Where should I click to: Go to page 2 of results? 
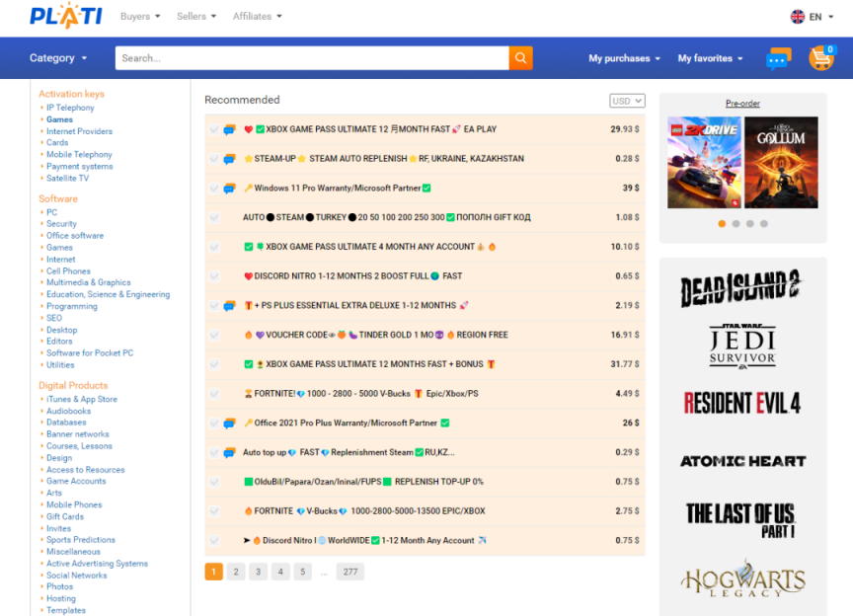236,572
